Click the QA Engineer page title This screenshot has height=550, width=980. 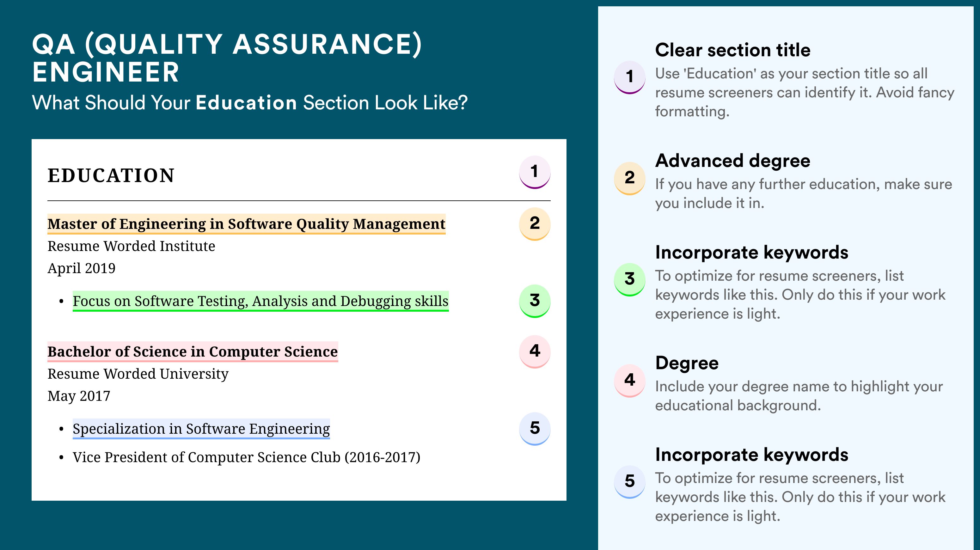click(227, 58)
